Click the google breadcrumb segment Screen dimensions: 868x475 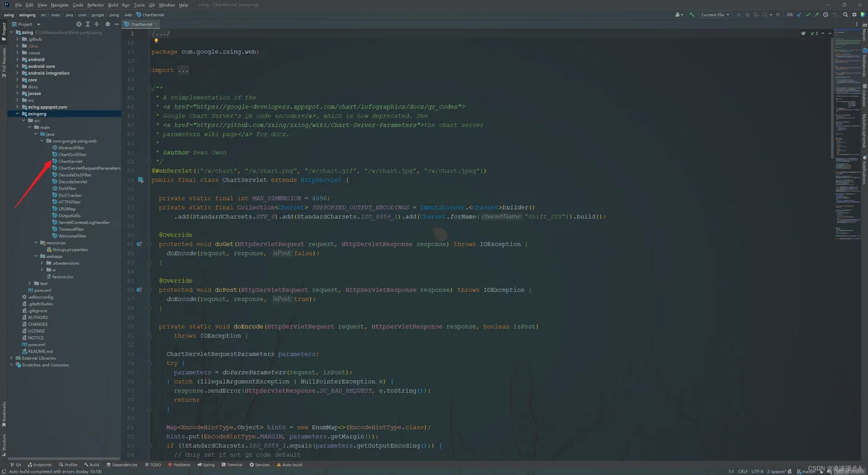[99, 15]
